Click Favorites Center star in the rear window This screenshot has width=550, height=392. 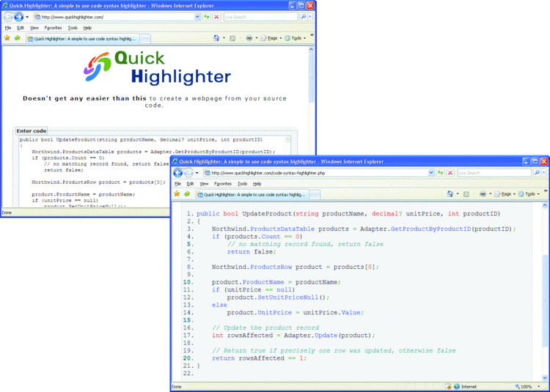tap(7, 38)
